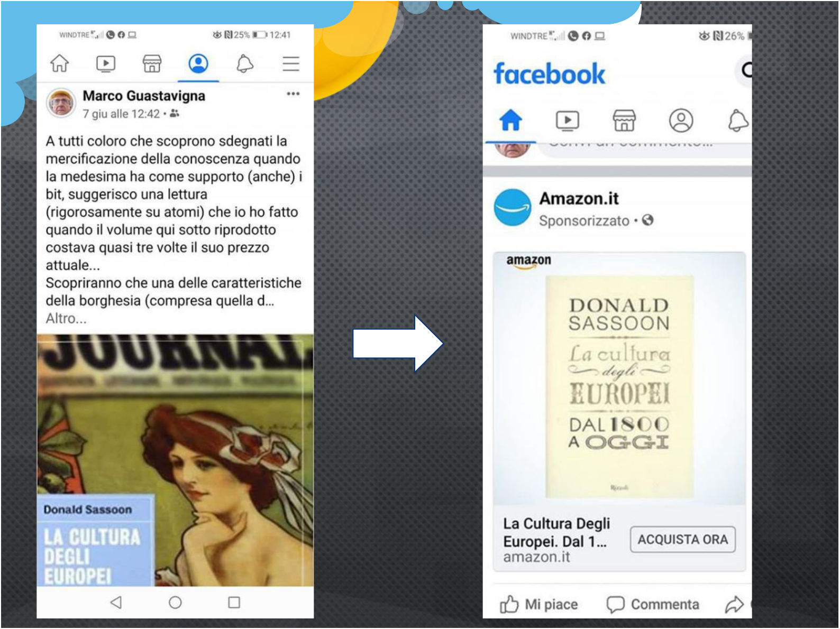Open post timestamp 7 giu alle 12:42
Screen dimensions: 840x629
pyautogui.click(x=121, y=114)
